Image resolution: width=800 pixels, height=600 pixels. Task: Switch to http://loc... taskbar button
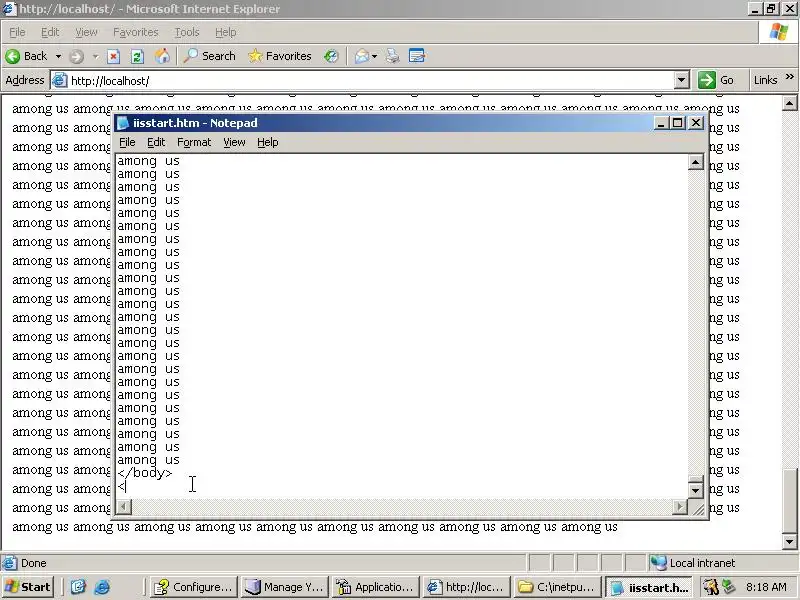(x=466, y=587)
